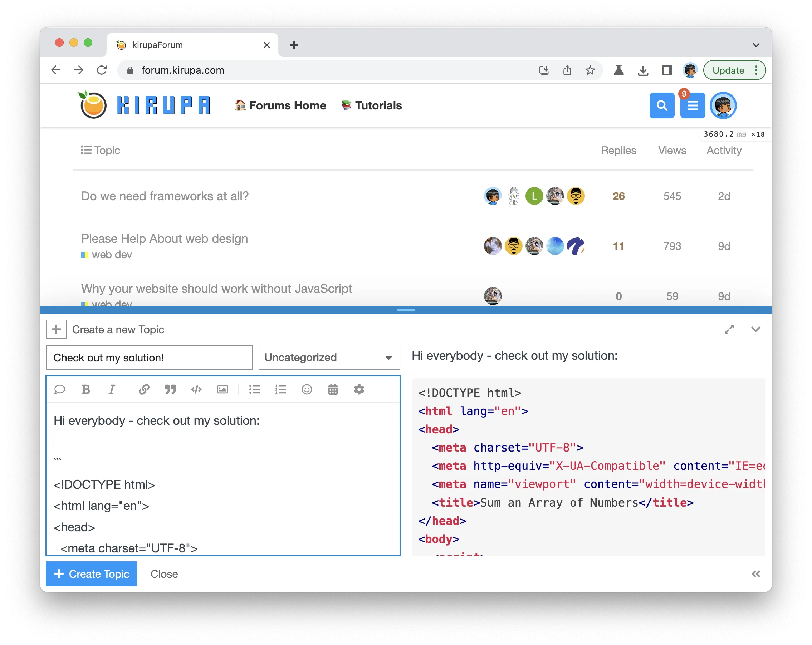Image resolution: width=812 pixels, height=645 pixels.
Task: Bookmark this page with the star icon
Action: [590, 70]
